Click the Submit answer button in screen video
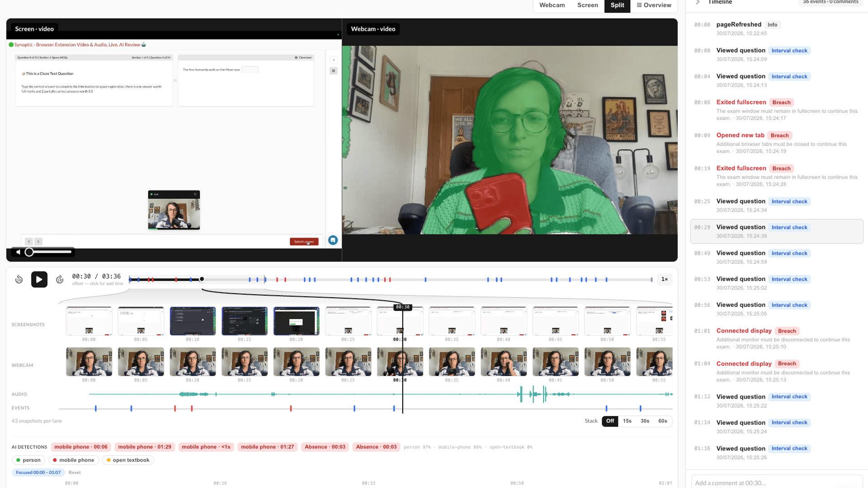868x488 pixels. click(x=304, y=242)
